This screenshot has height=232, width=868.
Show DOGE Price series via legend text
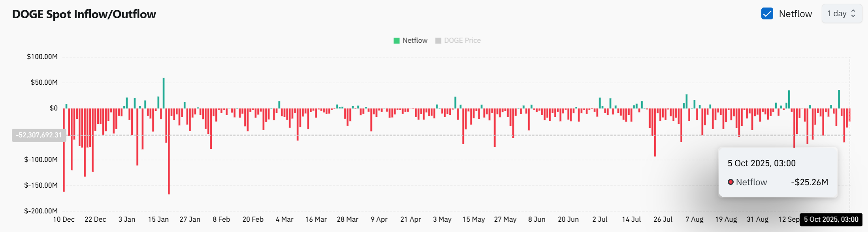pyautogui.click(x=462, y=41)
